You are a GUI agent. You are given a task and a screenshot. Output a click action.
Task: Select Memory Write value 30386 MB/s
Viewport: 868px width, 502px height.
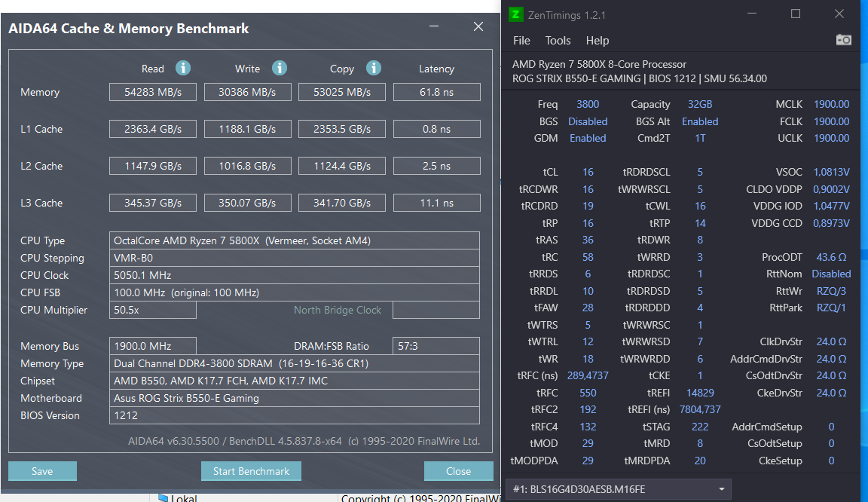click(247, 92)
